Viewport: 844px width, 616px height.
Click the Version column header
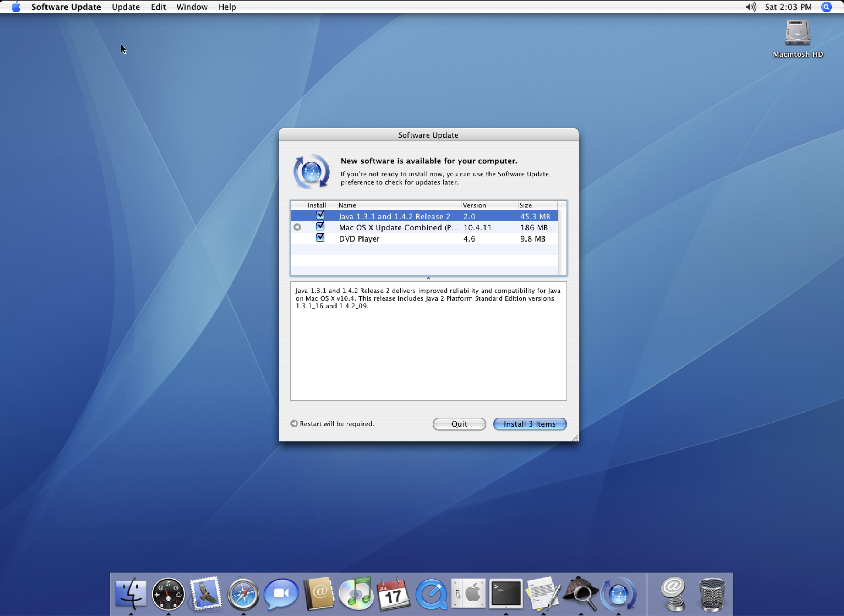(x=489, y=205)
